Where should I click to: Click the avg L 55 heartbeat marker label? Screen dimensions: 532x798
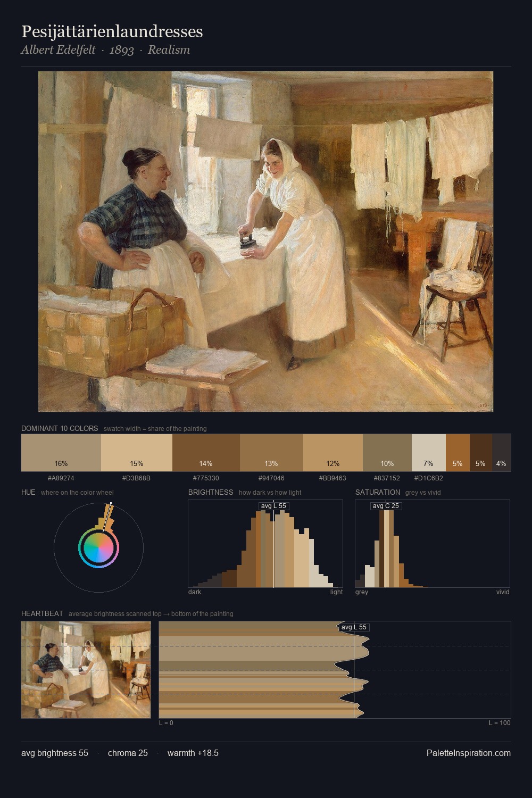(x=354, y=627)
